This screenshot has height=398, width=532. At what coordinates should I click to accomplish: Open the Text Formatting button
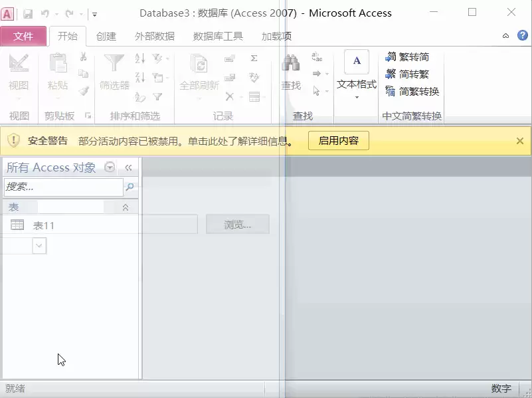click(x=357, y=74)
